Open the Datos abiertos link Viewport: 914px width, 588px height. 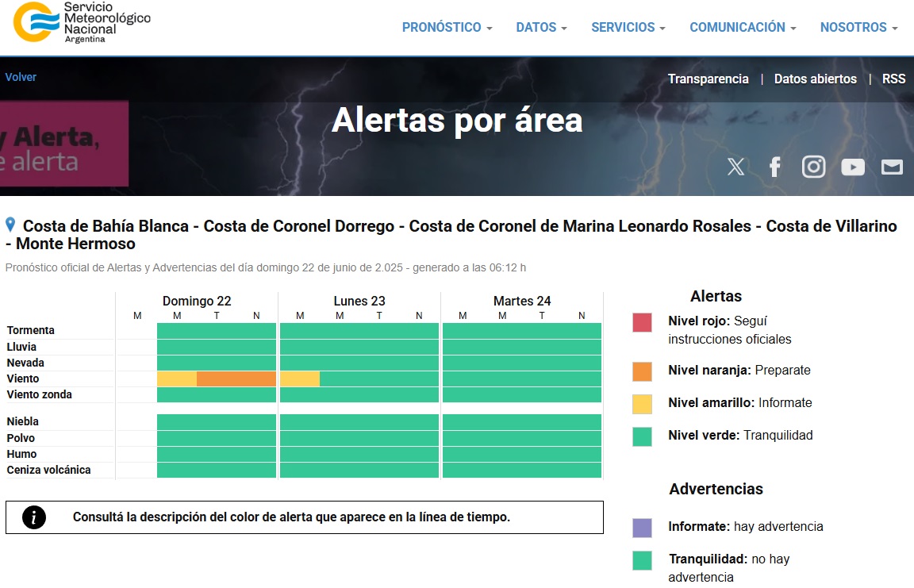[816, 79]
